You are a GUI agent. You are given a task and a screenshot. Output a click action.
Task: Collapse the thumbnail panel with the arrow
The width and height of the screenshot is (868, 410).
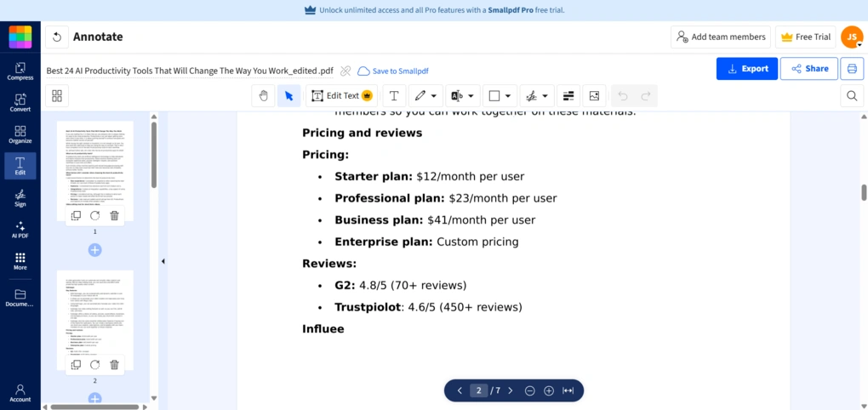[163, 261]
